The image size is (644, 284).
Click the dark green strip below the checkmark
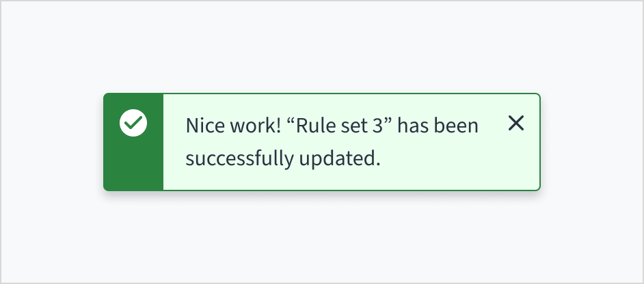coord(133,166)
